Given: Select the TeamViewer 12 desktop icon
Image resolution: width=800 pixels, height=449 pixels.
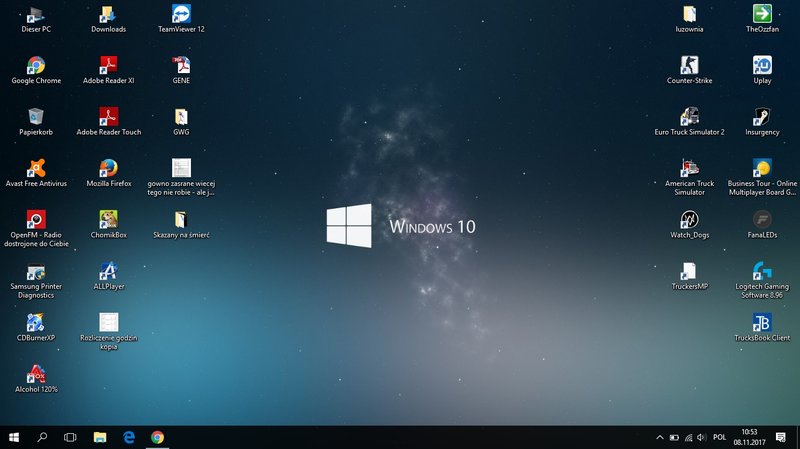Looking at the screenshot, I should 181,15.
